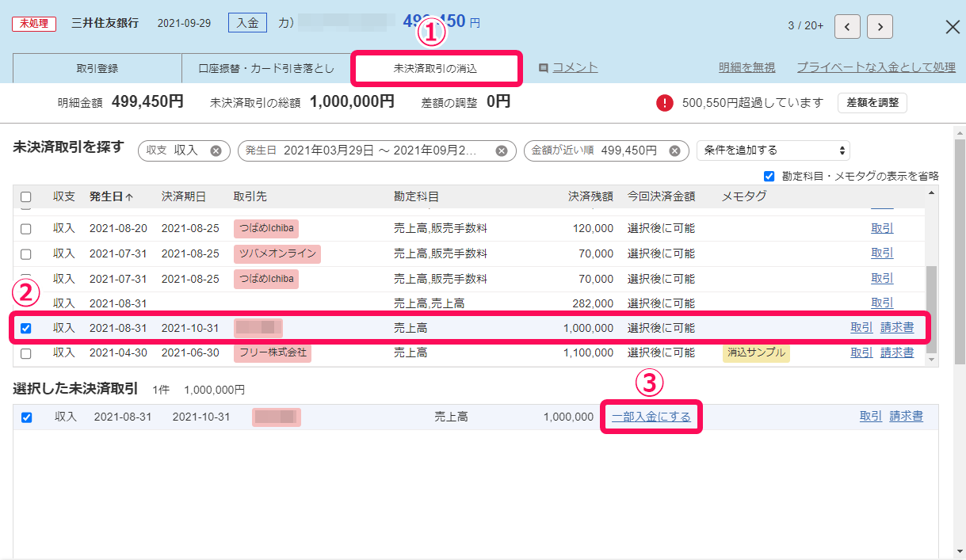Open 取引 link in the 120,000 row
Viewport: 966px width, 560px height.
click(x=882, y=228)
